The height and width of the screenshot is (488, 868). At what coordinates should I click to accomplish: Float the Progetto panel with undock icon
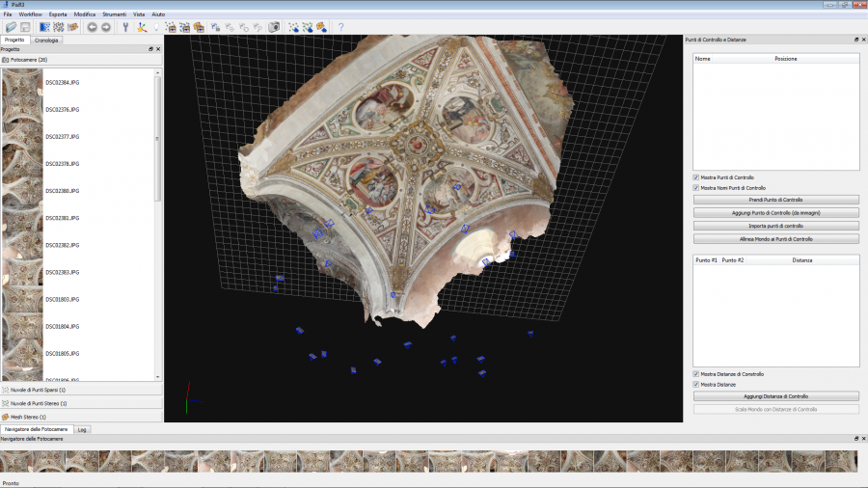pyautogui.click(x=150, y=49)
